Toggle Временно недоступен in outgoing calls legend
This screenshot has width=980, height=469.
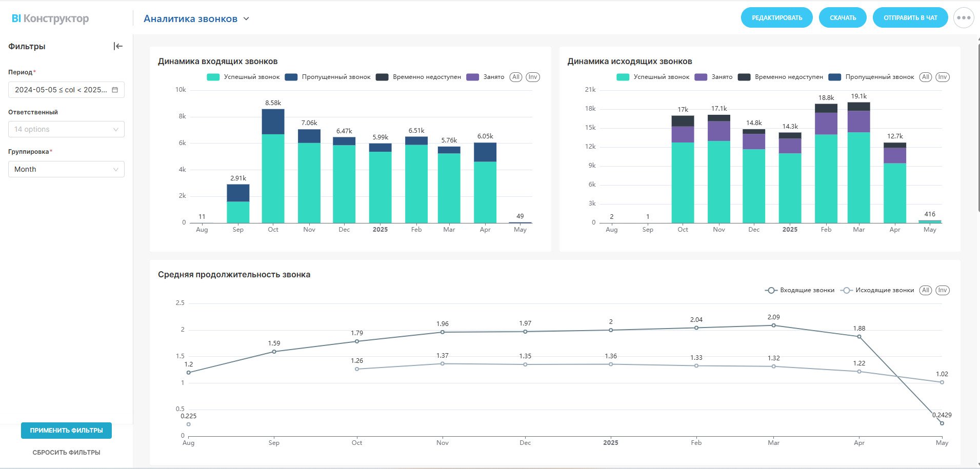point(781,77)
